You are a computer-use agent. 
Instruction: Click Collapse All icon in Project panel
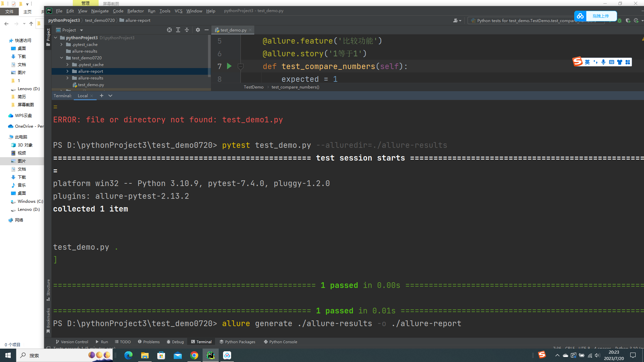tap(187, 30)
